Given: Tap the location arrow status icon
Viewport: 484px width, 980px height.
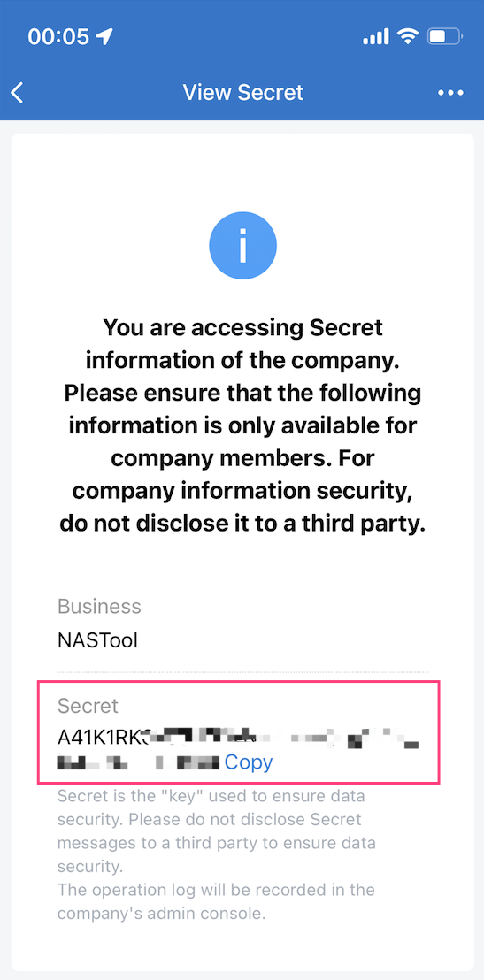Looking at the screenshot, I should (104, 37).
